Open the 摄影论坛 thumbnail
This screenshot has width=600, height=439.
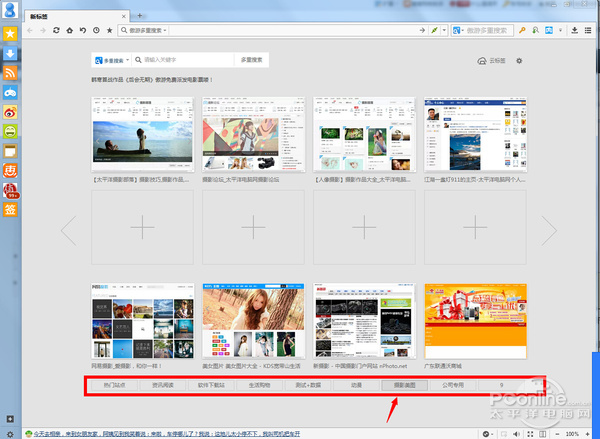pos(253,134)
